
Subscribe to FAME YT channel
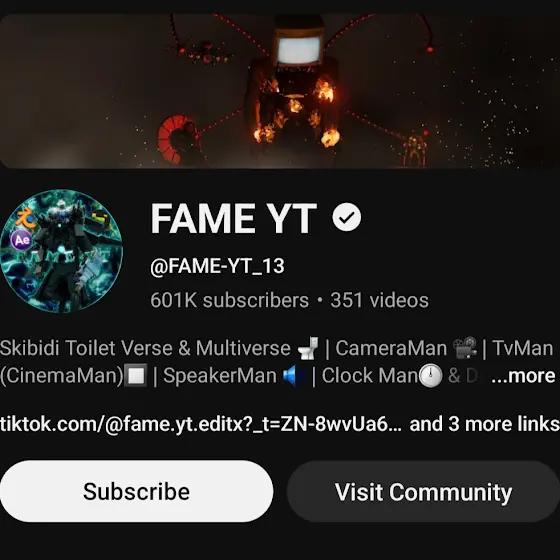(x=136, y=491)
